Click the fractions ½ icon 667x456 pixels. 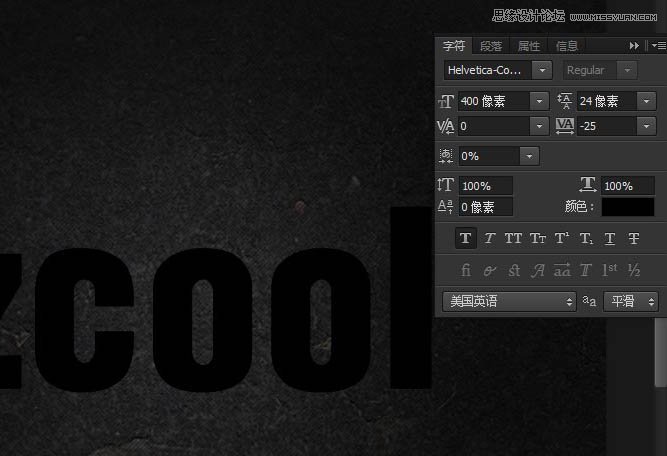[x=634, y=270]
